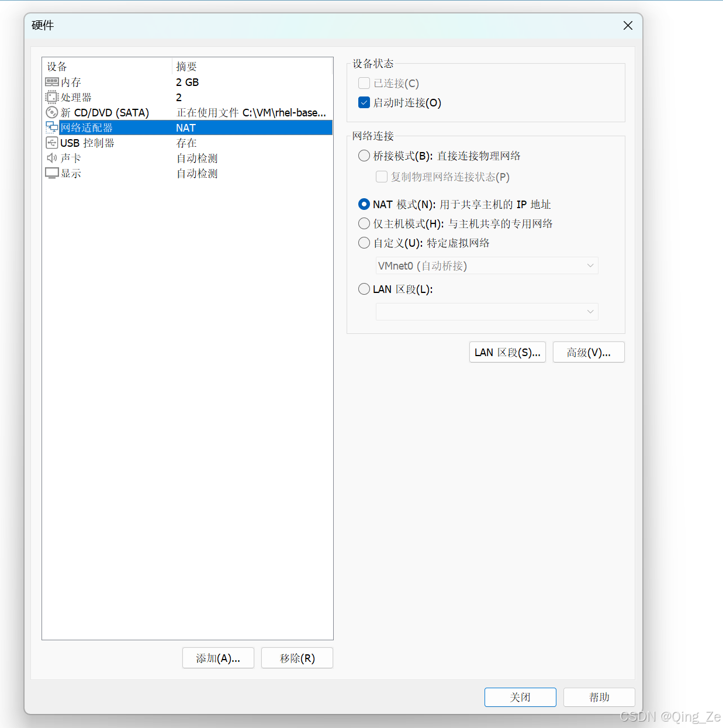
Task: Select 桥接模式(B) radio button
Action: coord(364,156)
